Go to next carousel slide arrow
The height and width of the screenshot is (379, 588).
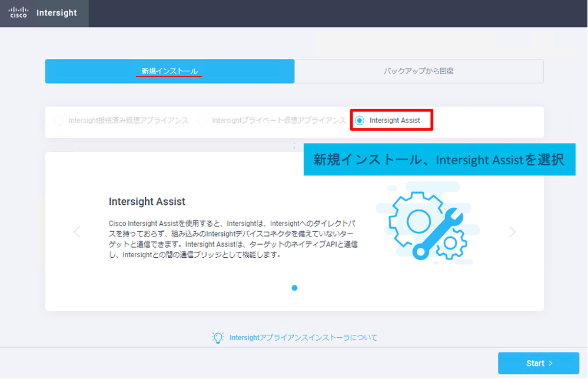click(x=512, y=232)
